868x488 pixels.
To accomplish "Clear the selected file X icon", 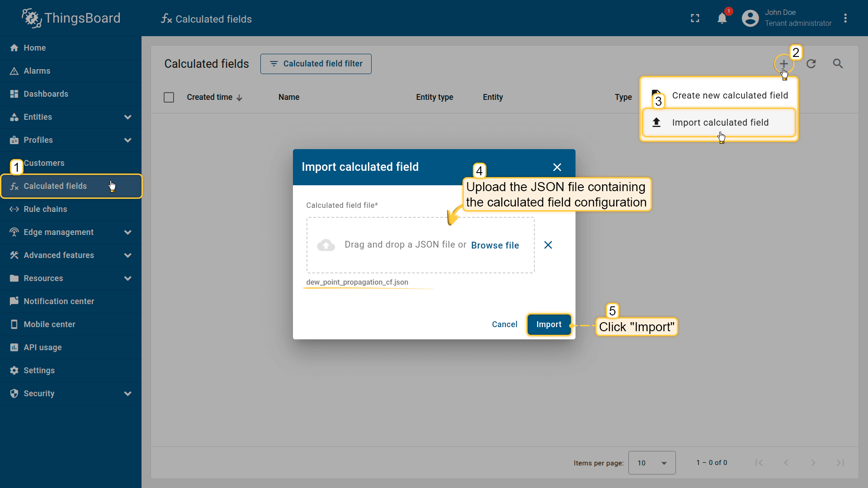I will click(x=548, y=245).
